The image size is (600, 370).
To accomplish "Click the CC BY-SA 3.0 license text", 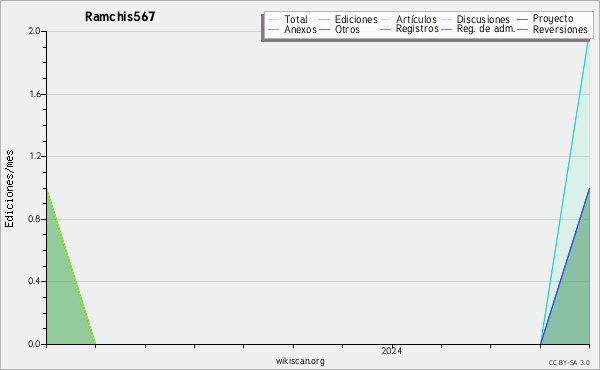I will (x=569, y=363).
